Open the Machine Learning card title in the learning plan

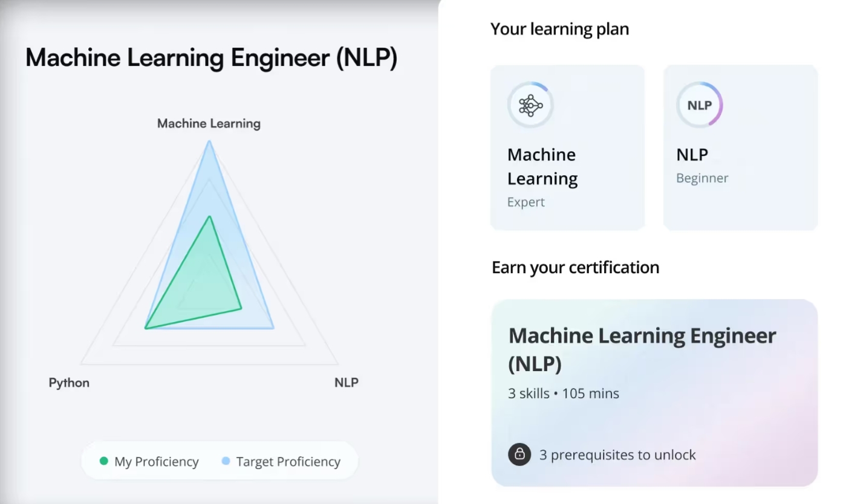click(x=542, y=167)
